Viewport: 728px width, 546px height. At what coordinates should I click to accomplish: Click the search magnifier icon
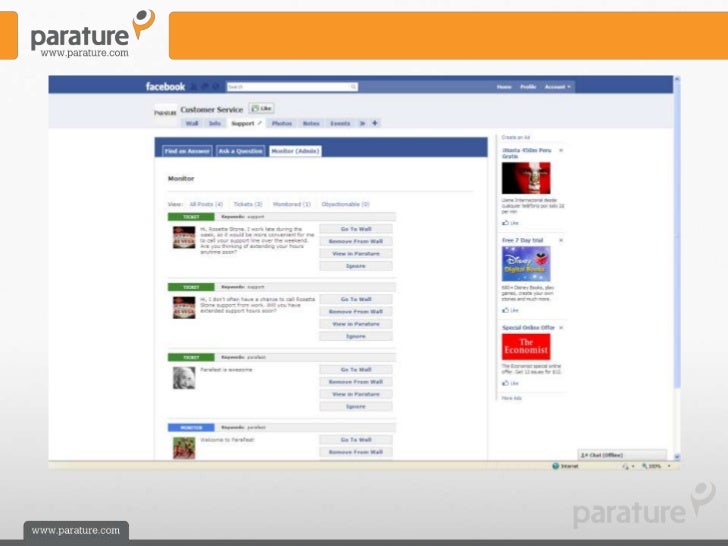coord(353,87)
